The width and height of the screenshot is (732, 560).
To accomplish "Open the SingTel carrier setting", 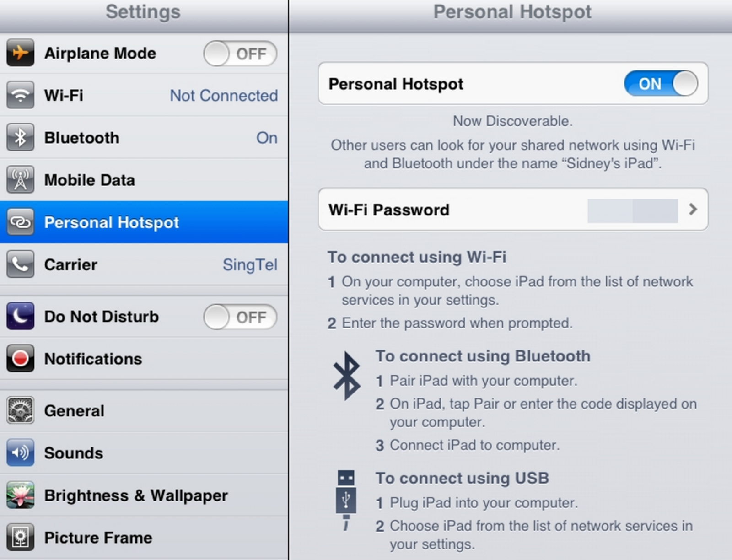I will (144, 264).
